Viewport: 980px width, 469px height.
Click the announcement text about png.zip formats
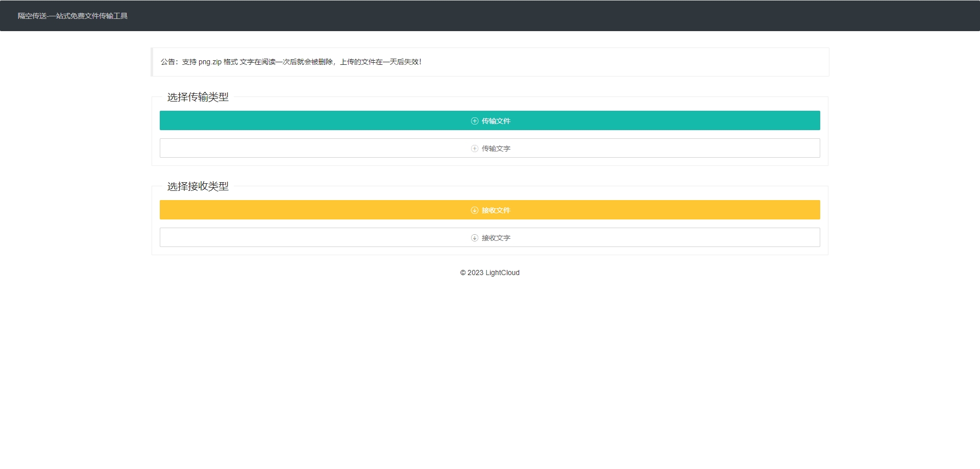291,62
